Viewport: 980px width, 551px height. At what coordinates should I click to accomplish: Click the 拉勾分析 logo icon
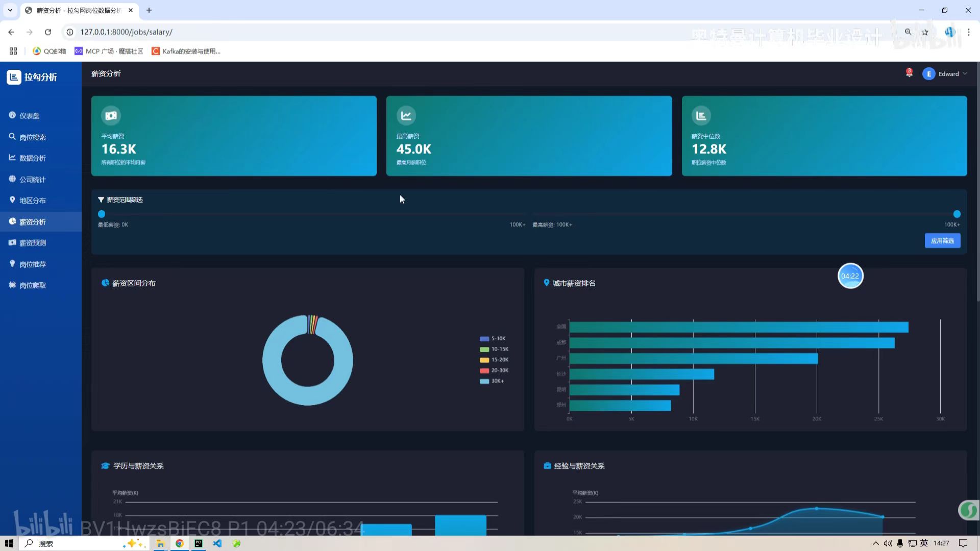(x=14, y=77)
